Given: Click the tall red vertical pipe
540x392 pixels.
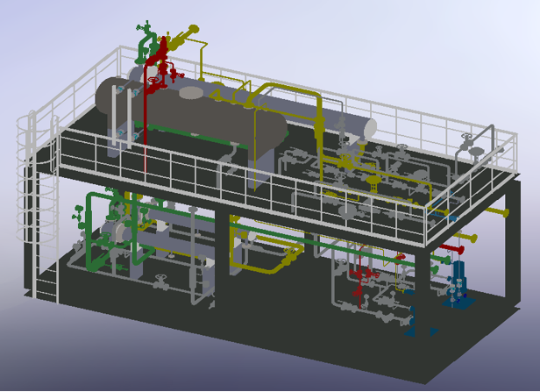Looking at the screenshot, I should [145, 132].
